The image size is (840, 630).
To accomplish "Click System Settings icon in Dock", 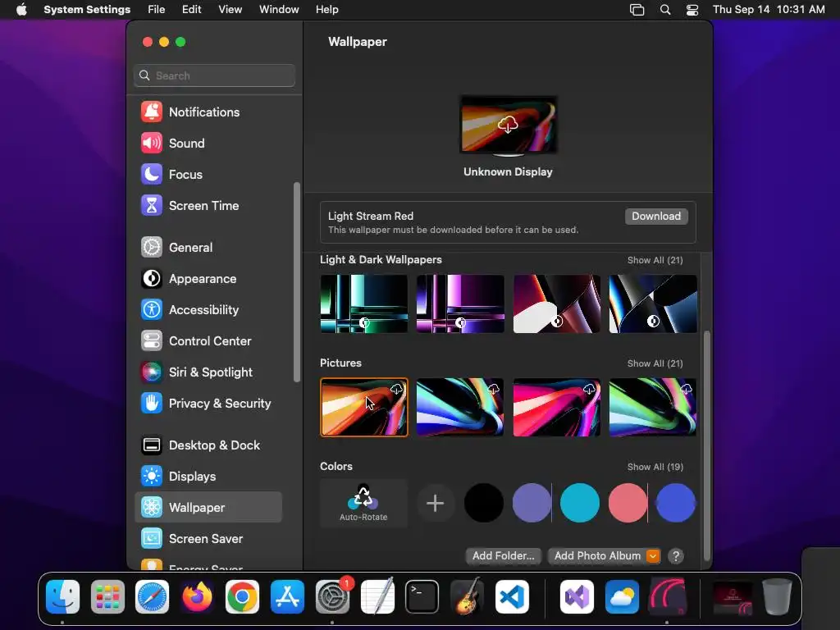I will click(x=333, y=596).
